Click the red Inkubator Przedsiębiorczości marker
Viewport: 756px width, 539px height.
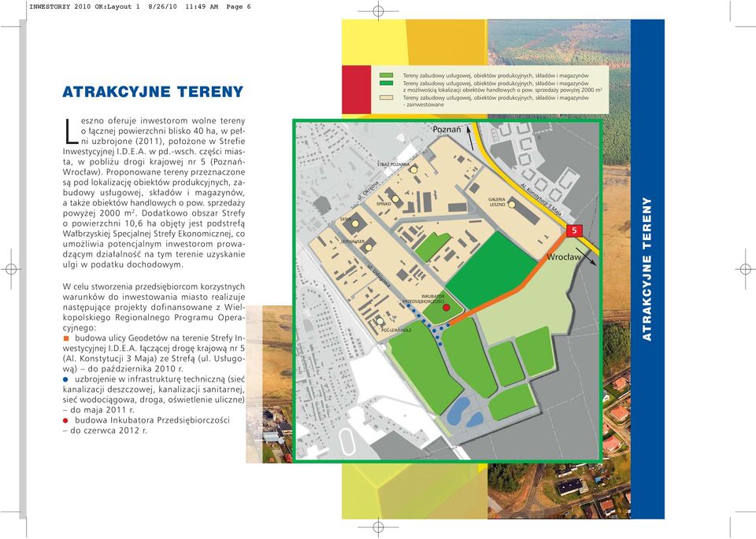447,308
